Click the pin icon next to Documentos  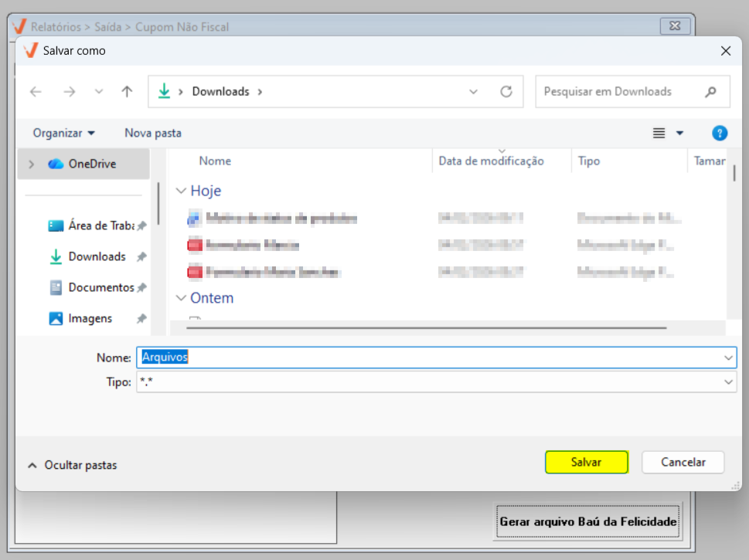coord(141,288)
